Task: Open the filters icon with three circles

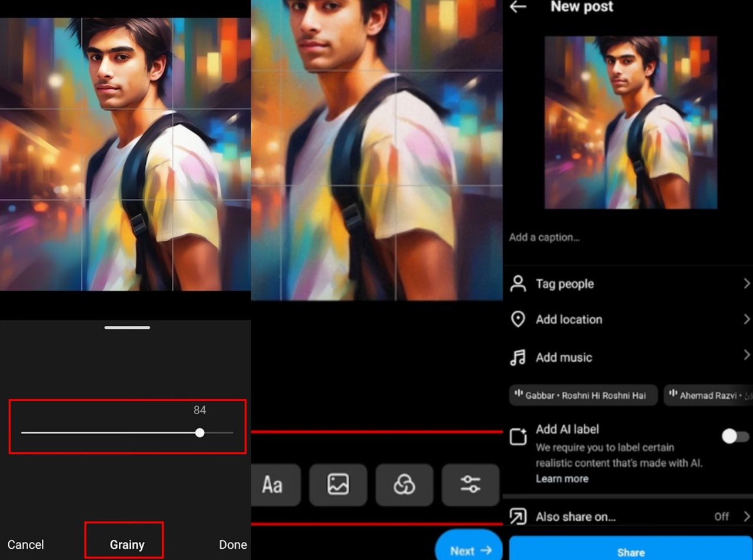Action: (x=404, y=485)
